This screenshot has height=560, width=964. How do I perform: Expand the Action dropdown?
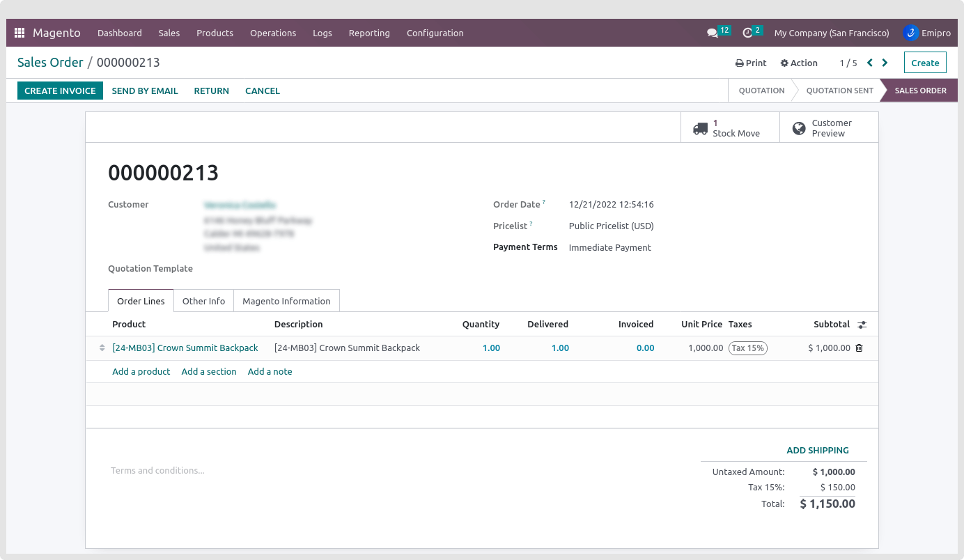point(799,63)
